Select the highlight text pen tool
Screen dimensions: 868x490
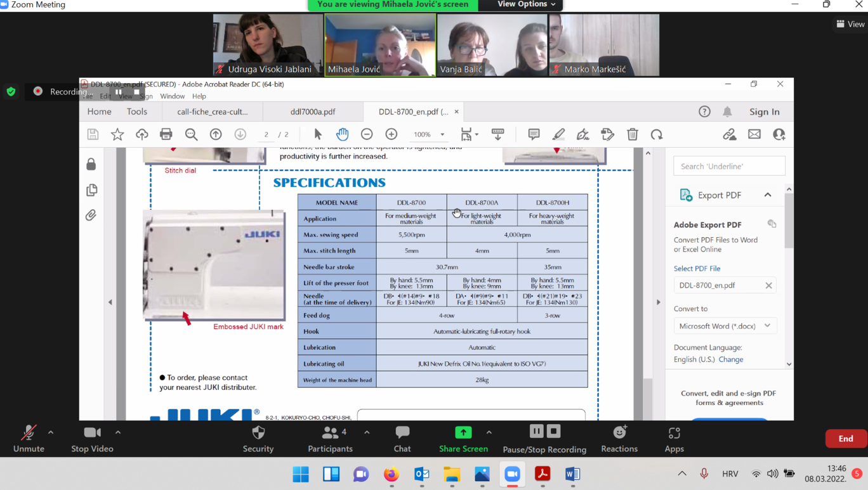(x=558, y=134)
